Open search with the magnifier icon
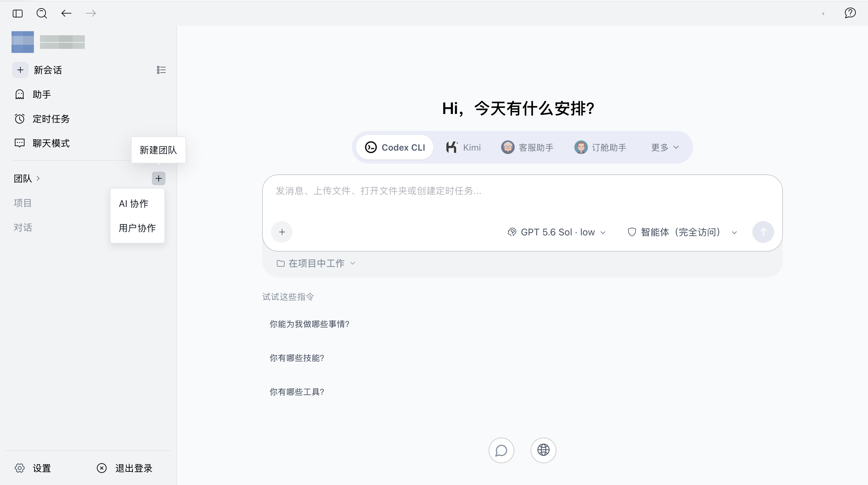Screen dimensions: 868x485 coord(42,14)
